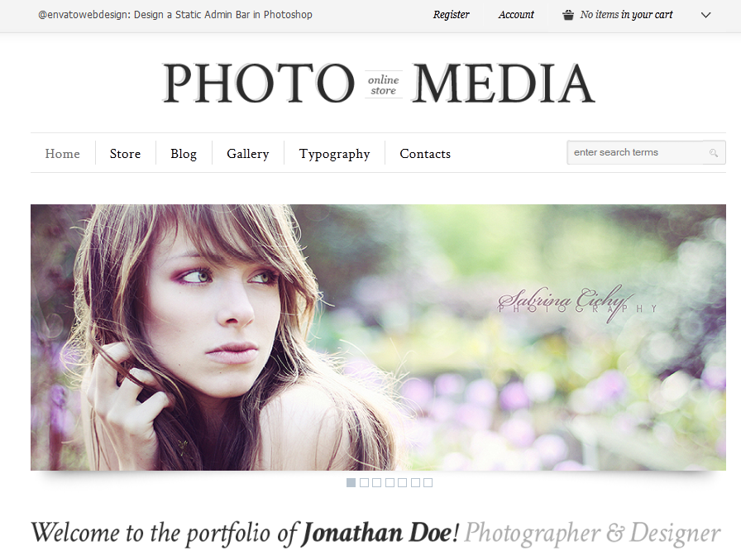Open the Store navigation item
This screenshot has height=560, width=741.
click(125, 154)
